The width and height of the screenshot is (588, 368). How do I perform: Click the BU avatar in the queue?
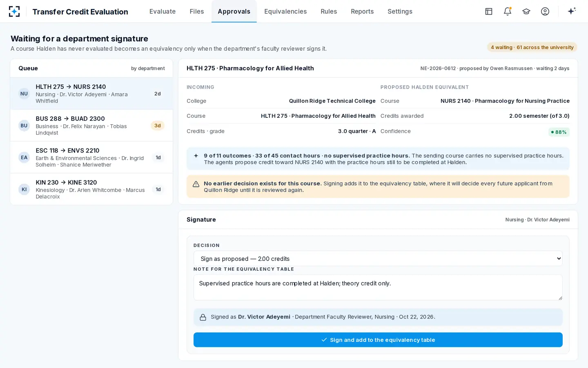click(x=24, y=126)
